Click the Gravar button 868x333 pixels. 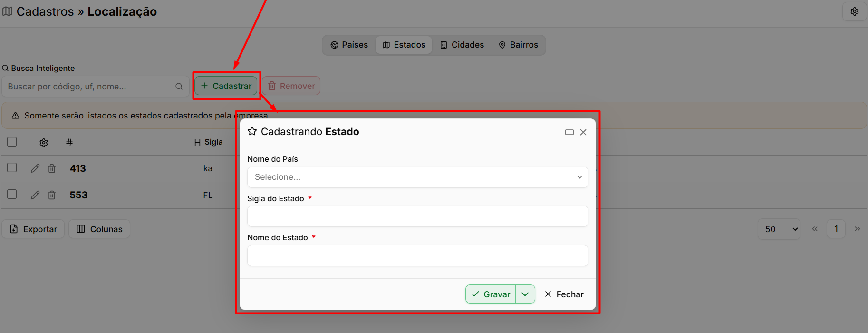491,294
